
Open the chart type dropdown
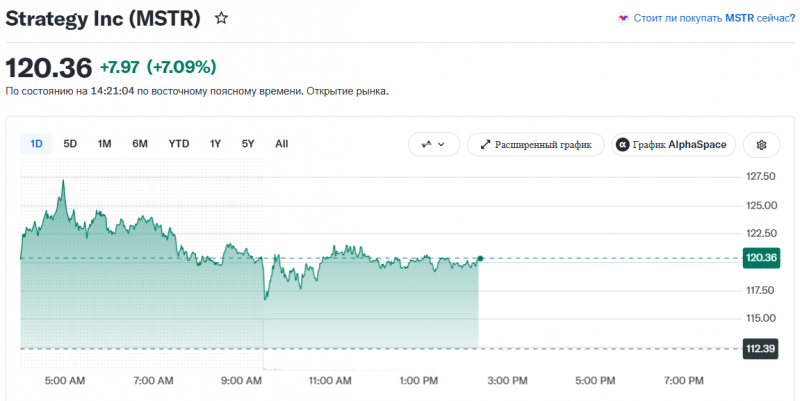(434, 145)
